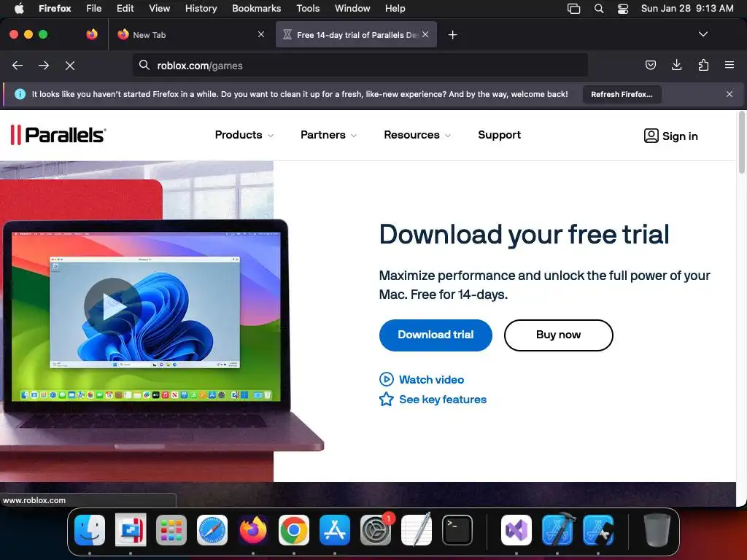Open the Firefox hamburger application menu
The width and height of the screenshot is (747, 560).
pyautogui.click(x=729, y=65)
